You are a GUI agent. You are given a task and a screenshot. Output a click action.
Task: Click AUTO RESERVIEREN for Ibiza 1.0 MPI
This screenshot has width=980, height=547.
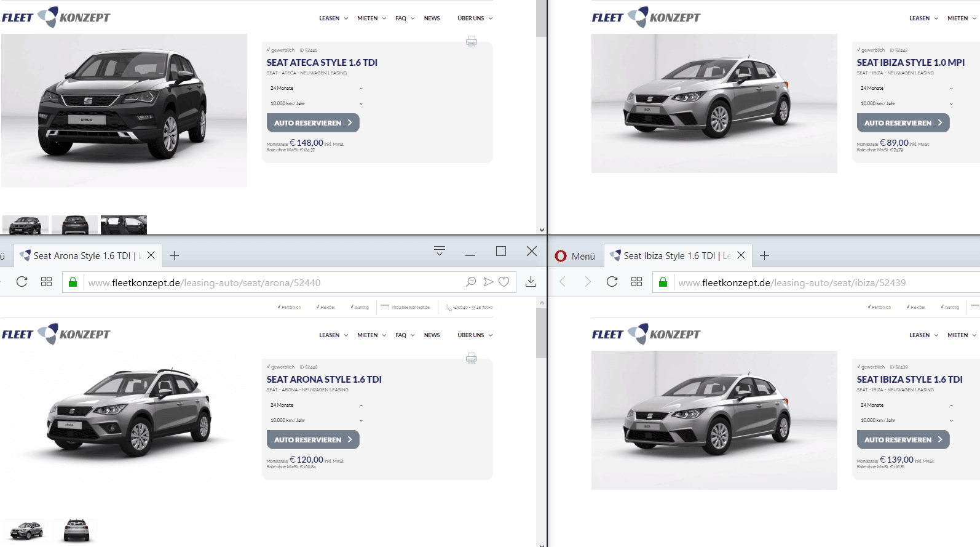(903, 122)
